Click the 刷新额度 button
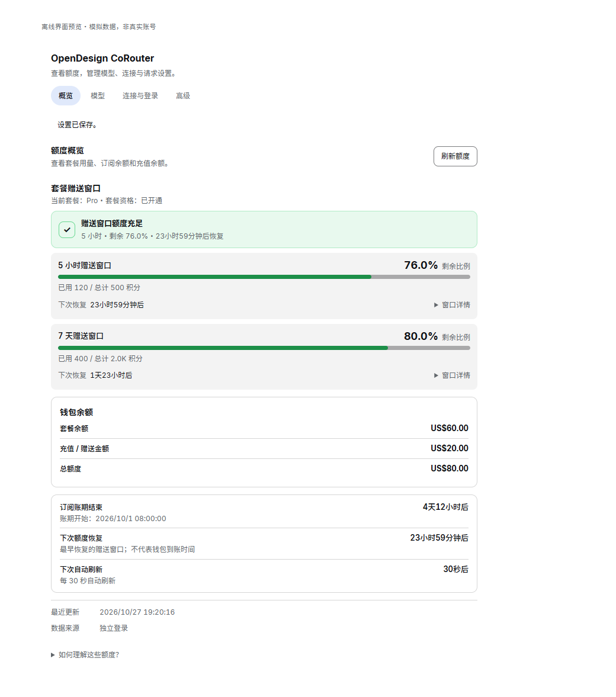Screen dimensions: 616x697 [x=455, y=156]
